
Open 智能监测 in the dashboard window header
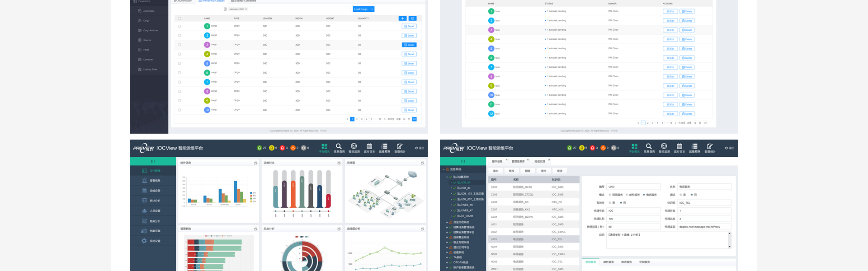tap(354, 148)
